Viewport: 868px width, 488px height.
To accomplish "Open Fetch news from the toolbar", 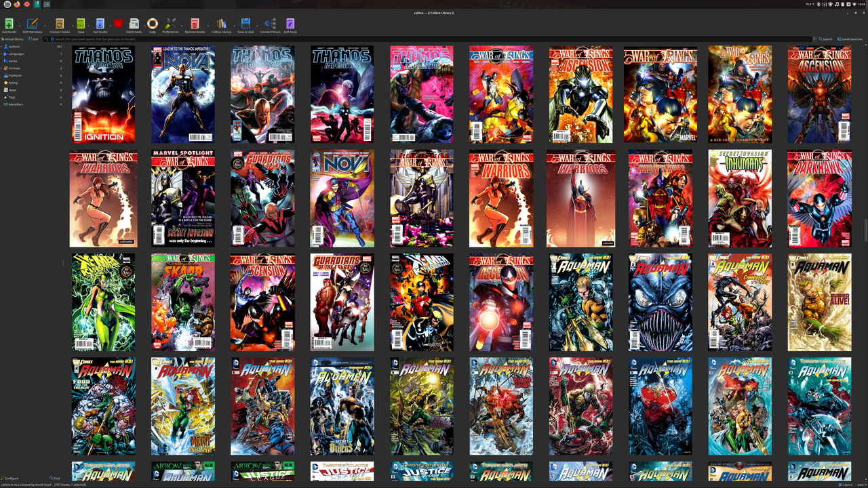I will (x=134, y=24).
